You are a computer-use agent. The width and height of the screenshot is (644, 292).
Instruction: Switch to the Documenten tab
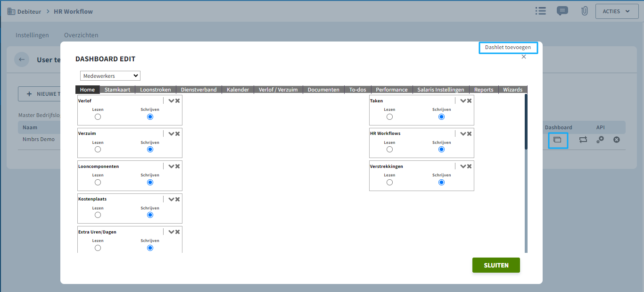(323, 90)
